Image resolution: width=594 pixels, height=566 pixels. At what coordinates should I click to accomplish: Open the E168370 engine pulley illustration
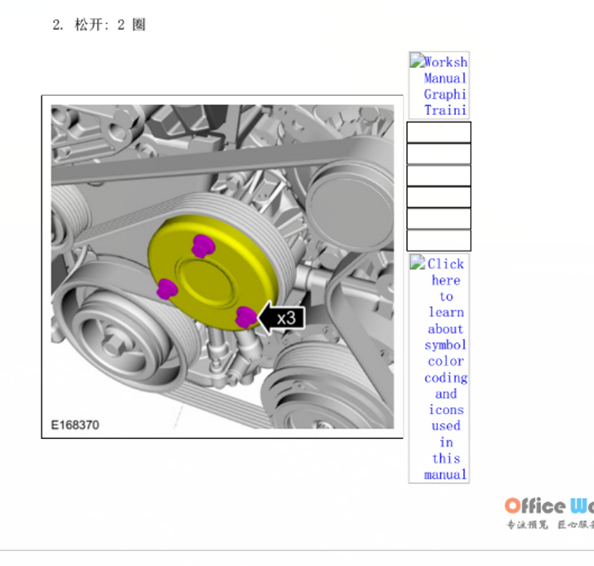pos(222,267)
